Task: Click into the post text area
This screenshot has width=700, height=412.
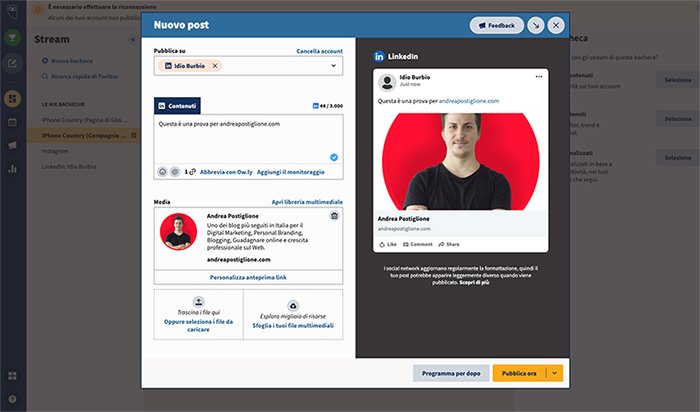Action: (248, 139)
